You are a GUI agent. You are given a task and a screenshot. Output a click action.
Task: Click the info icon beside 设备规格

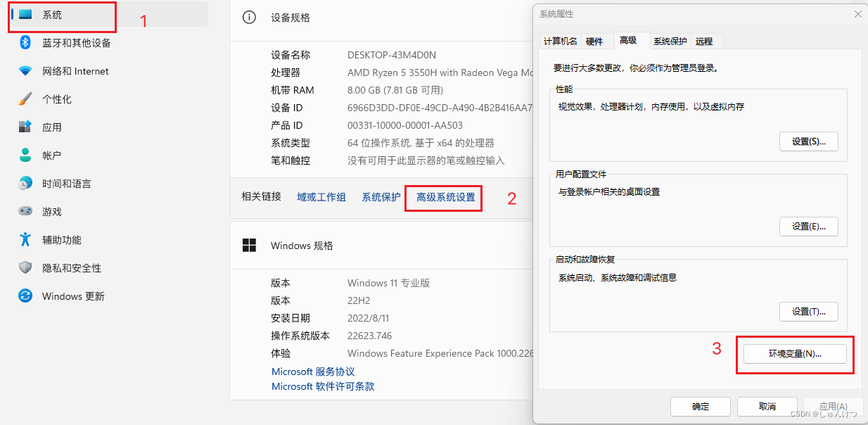(x=249, y=18)
